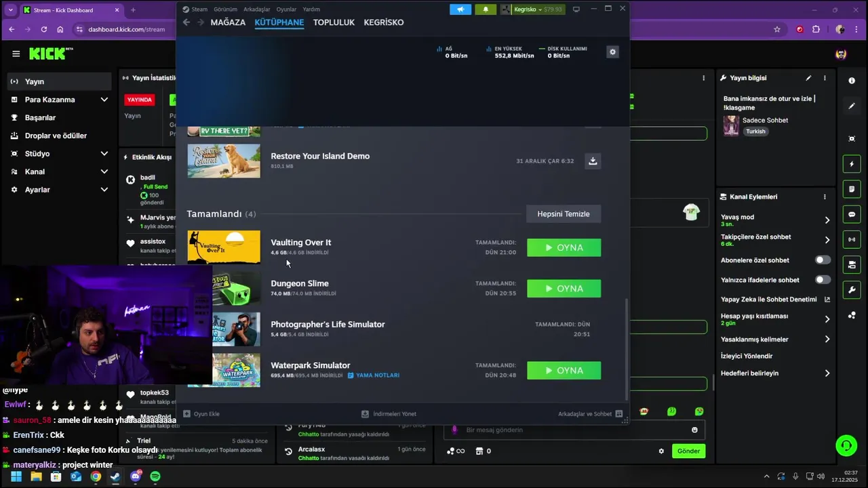This screenshot has height=488, width=868.
Task: Click Bir mesaj gönderin chat input
Action: (x=573, y=430)
